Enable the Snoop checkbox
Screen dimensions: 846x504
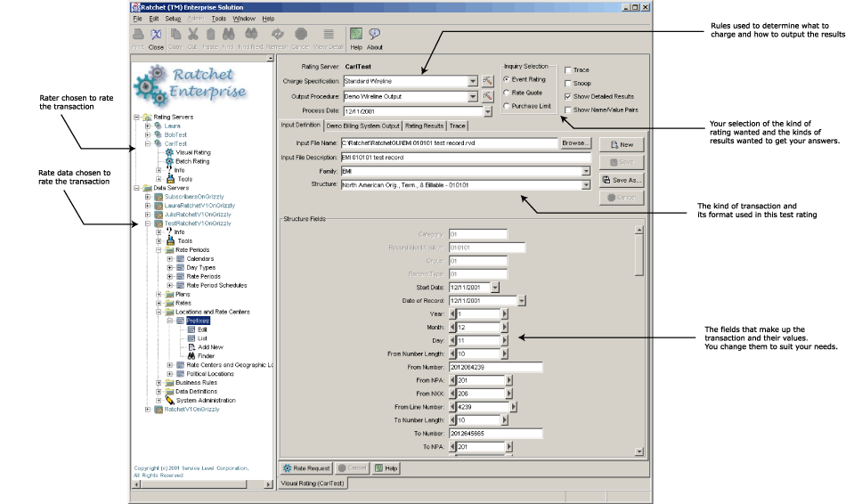click(x=567, y=84)
